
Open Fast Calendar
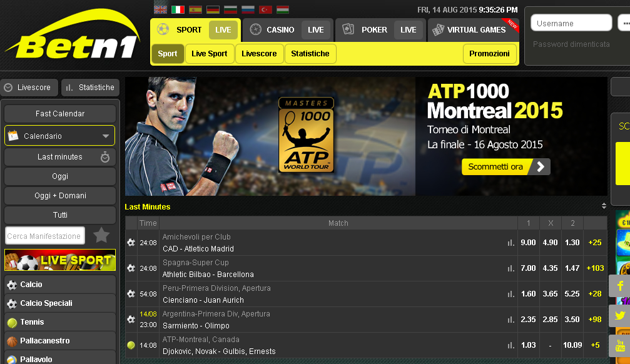coord(60,114)
